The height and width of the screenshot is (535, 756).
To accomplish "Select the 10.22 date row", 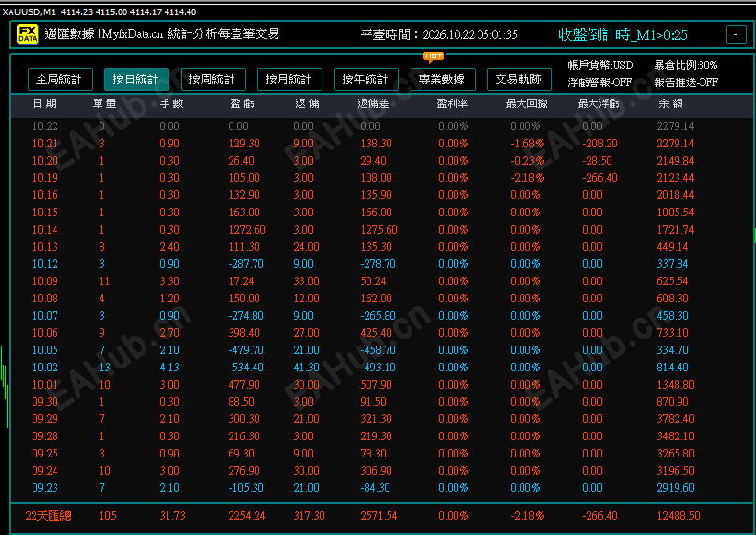I will click(x=381, y=126).
